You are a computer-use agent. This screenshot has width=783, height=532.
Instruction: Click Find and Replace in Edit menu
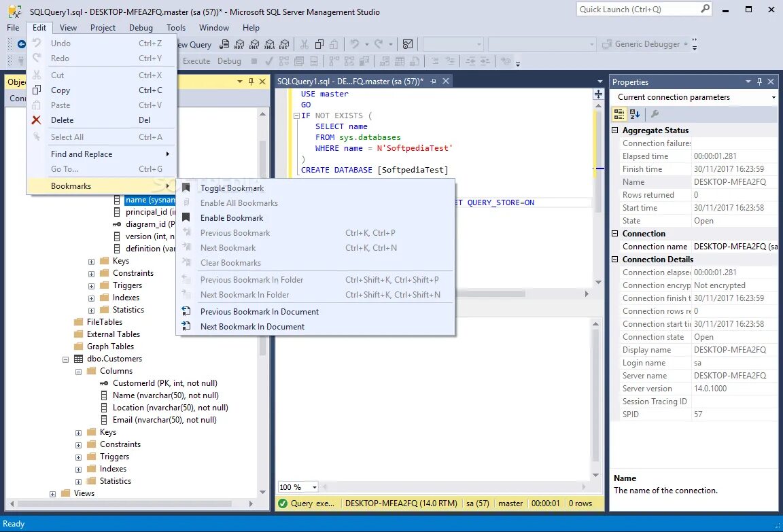101,154
